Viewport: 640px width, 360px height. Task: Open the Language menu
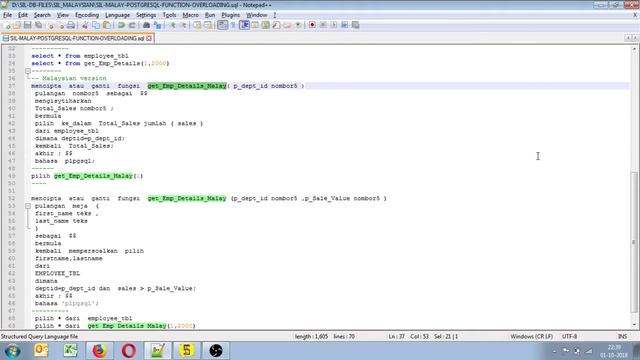[117, 15]
